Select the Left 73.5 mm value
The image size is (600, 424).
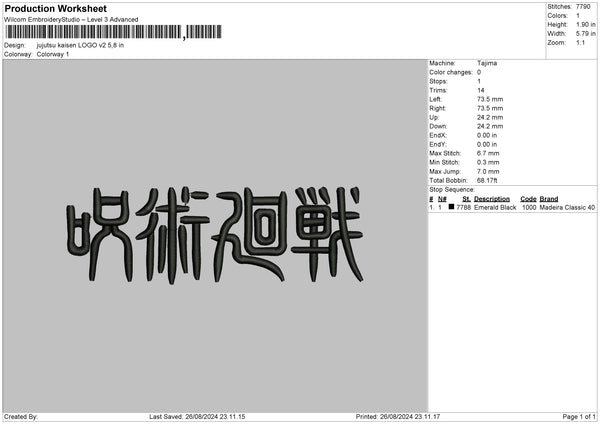click(490, 99)
